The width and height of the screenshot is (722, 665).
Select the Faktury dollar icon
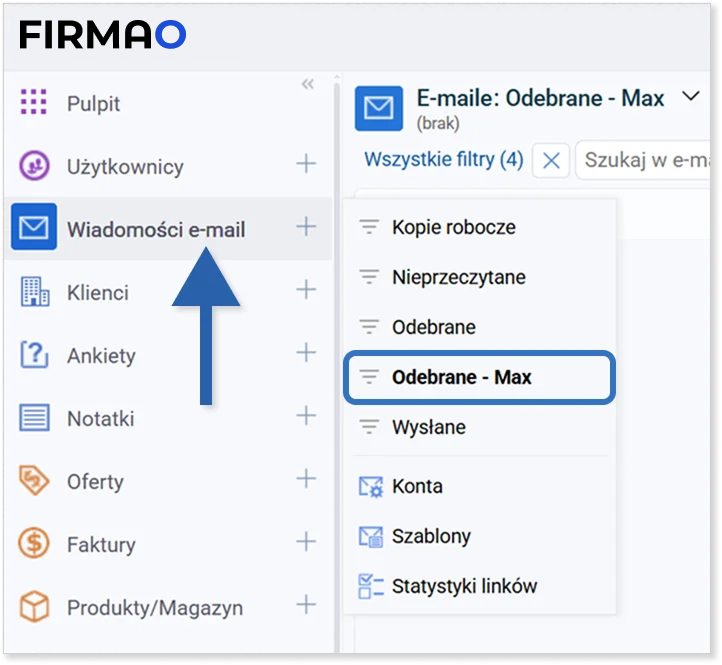34,544
